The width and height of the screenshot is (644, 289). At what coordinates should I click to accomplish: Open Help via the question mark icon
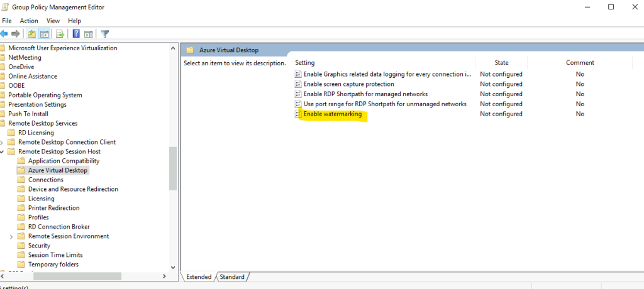coord(76,34)
